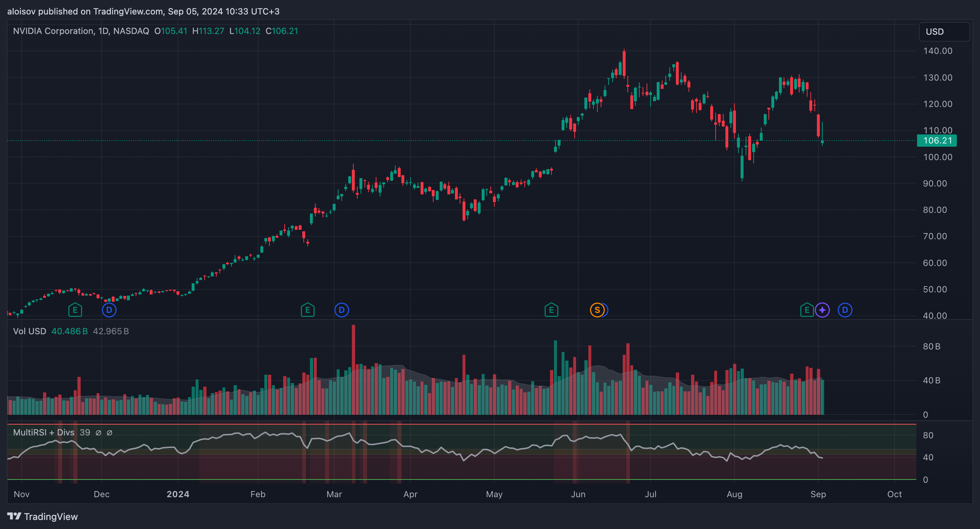Click the volume value 40.486 B
This screenshot has height=529, width=980.
point(70,331)
